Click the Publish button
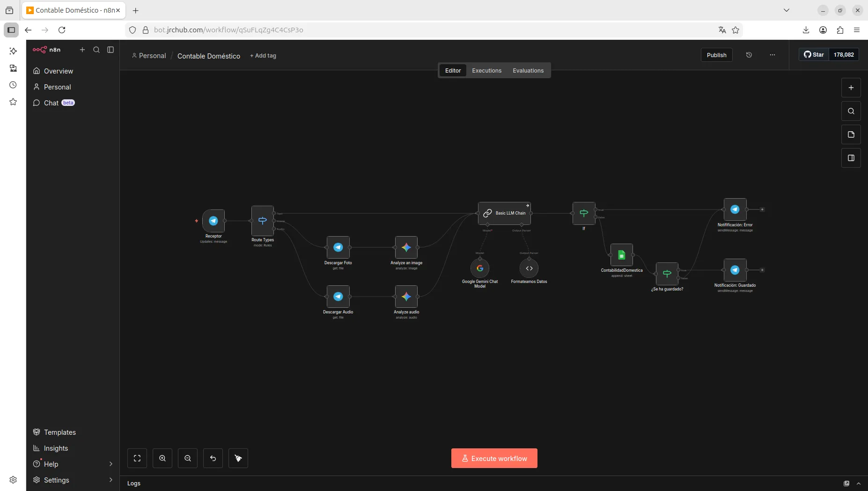 tap(717, 55)
